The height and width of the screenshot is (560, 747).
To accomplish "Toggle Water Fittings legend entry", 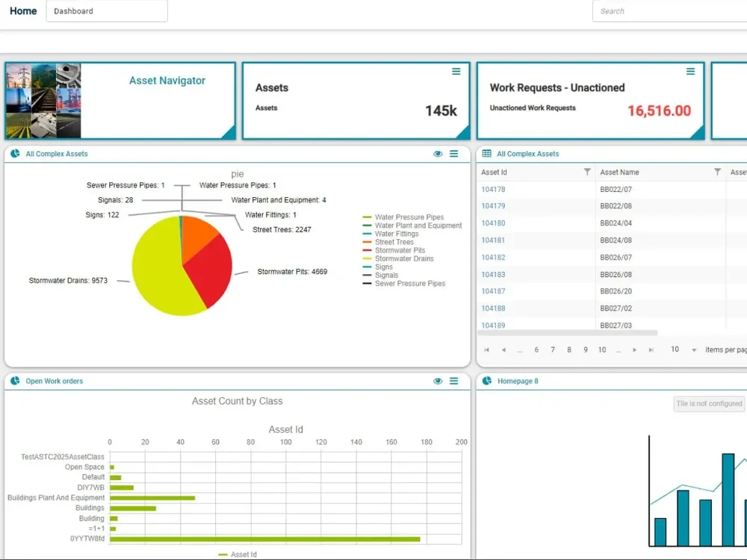I will point(391,234).
